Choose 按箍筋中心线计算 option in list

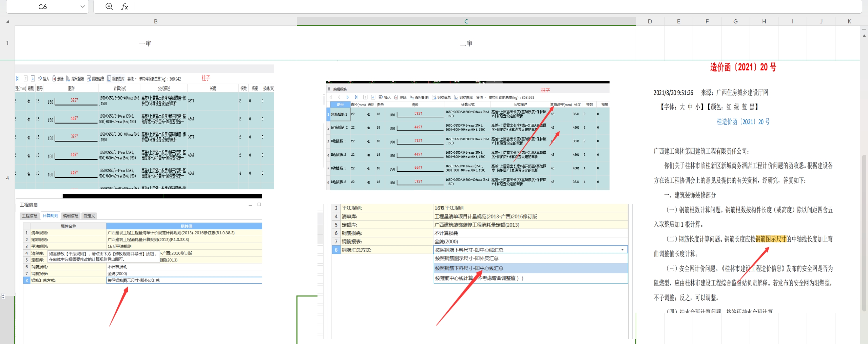point(531,278)
